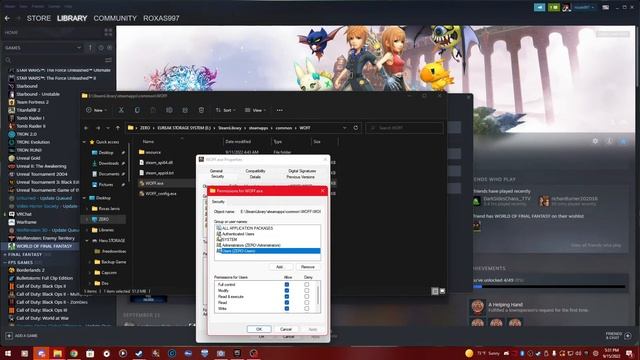Viewport: 640px width, 360px height.
Task: Collapse the FPS GAMES category in Steam
Action: coord(5,262)
